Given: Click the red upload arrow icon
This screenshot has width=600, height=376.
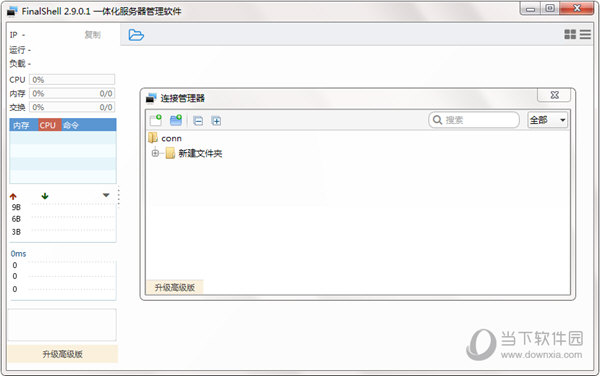Looking at the screenshot, I should pos(13,197).
